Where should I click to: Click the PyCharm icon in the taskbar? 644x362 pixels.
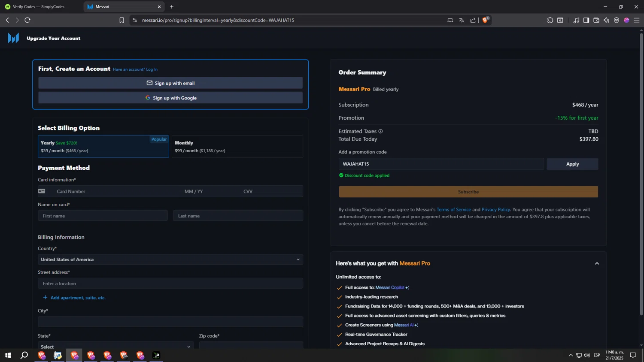156,355
